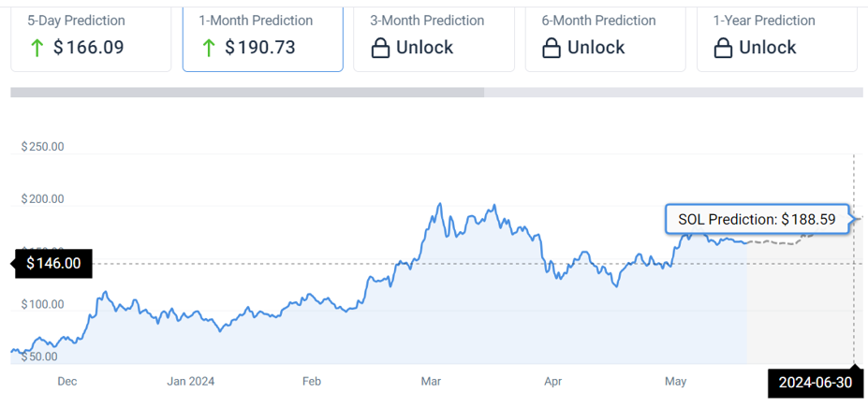Click the horizontal scrollbar thumb below the cards

[x=247, y=93]
